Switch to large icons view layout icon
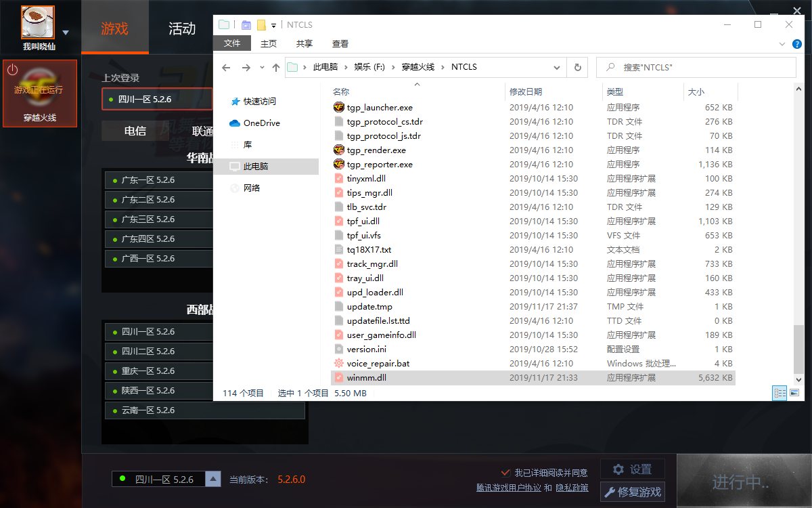This screenshot has width=812, height=508. [794, 393]
